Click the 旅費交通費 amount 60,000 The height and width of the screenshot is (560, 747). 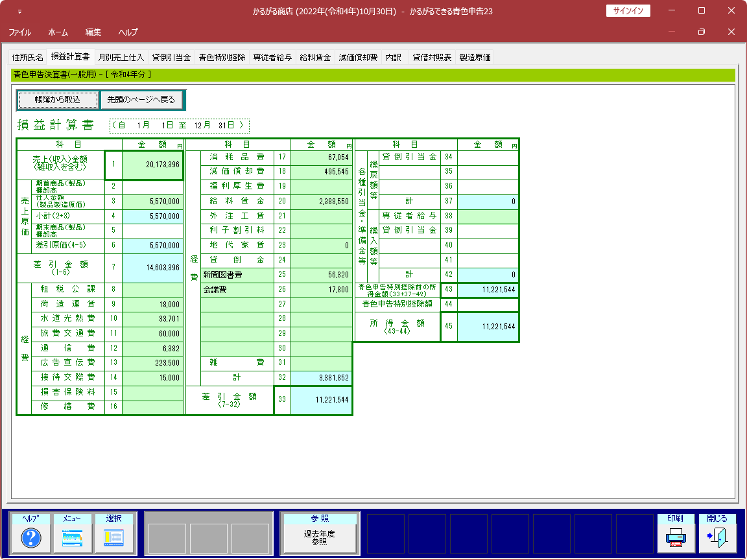pyautogui.click(x=153, y=334)
